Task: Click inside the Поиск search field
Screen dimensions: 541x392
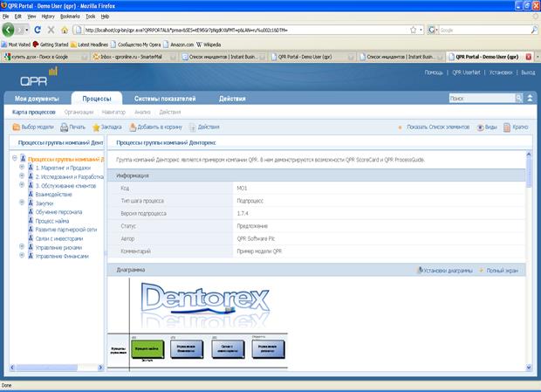Action: pyautogui.click(x=482, y=99)
